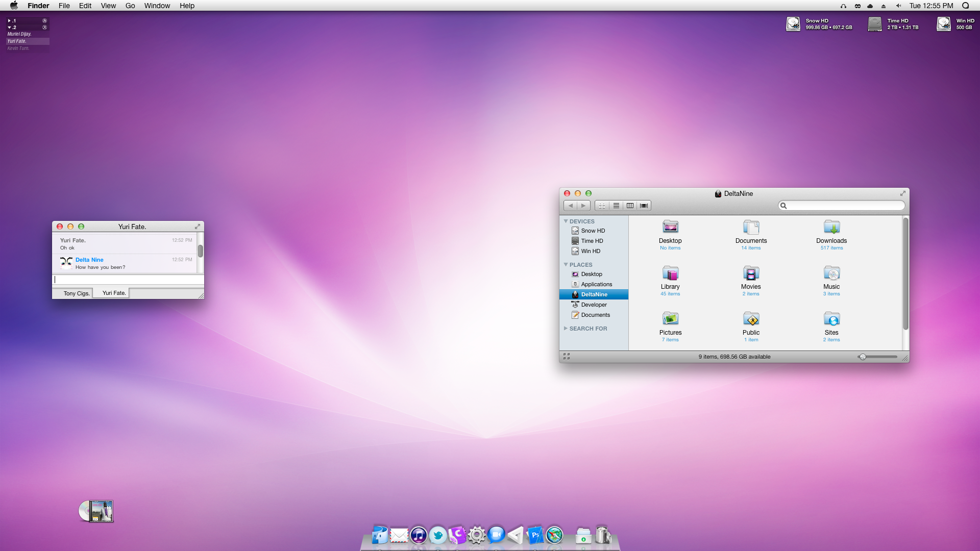Click the sidebar actions icon in Finder status bar
The image size is (980, 551).
pos(567,357)
